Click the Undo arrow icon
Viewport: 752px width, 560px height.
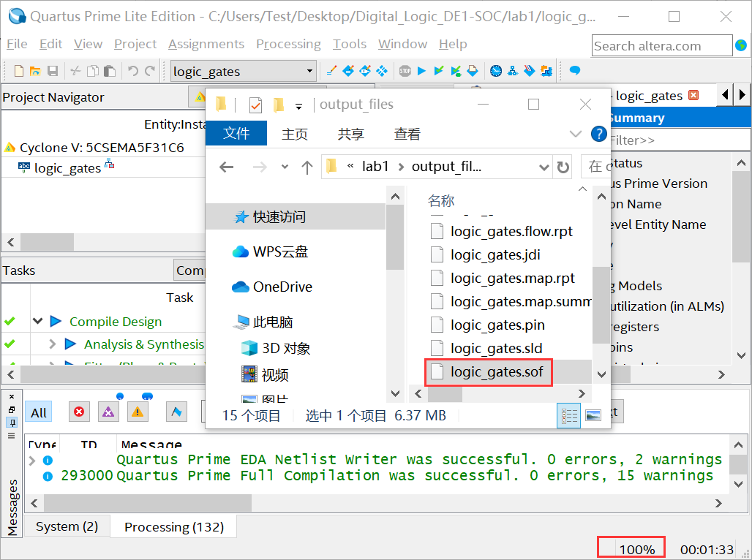coord(133,71)
